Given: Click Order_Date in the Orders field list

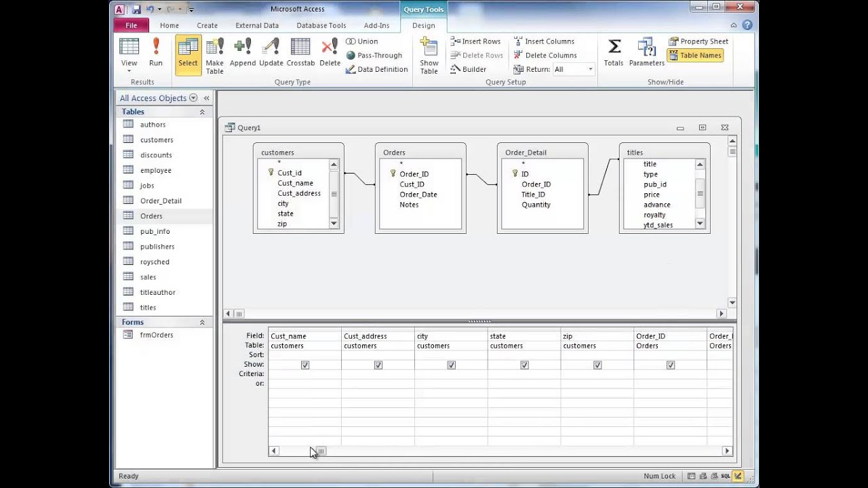Looking at the screenshot, I should click(418, 195).
